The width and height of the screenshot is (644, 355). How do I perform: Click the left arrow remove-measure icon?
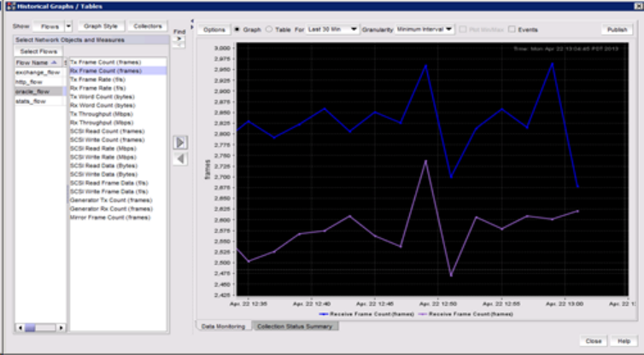pos(180,159)
